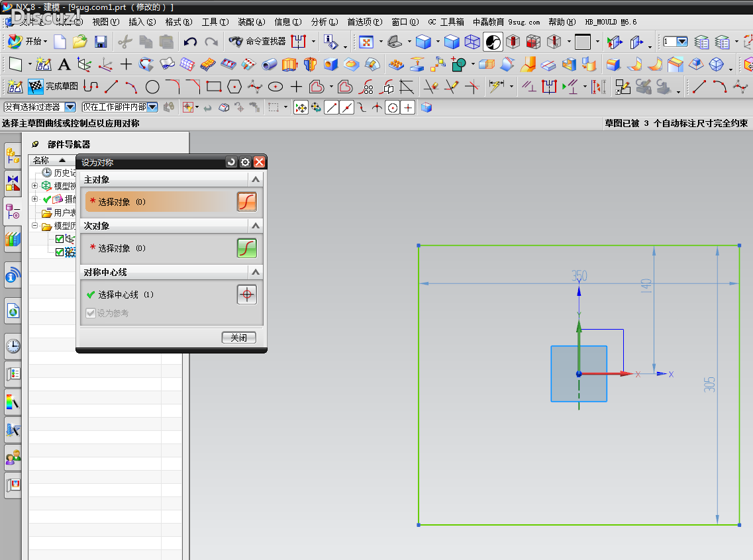Open the web browser sidebar tab
This screenshot has height=560, width=753.
[x=13, y=311]
